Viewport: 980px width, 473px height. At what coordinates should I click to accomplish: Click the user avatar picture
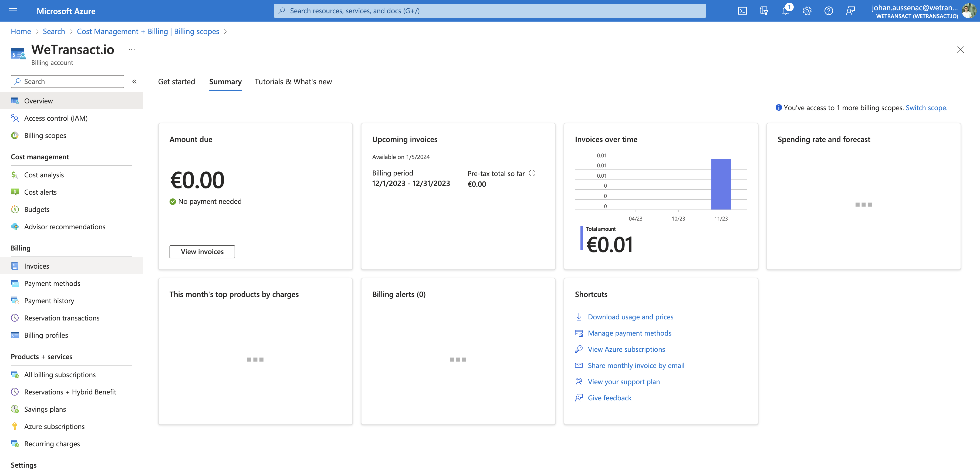tap(969, 11)
